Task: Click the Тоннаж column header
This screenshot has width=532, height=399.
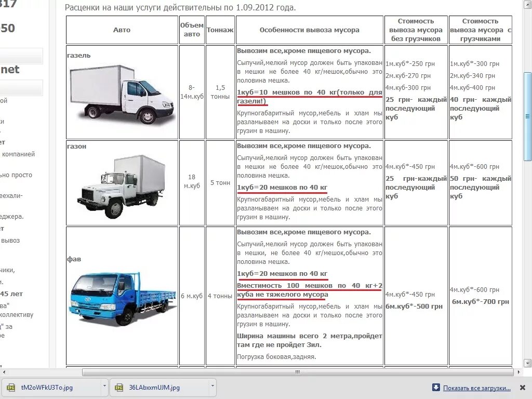Action: coord(220,30)
